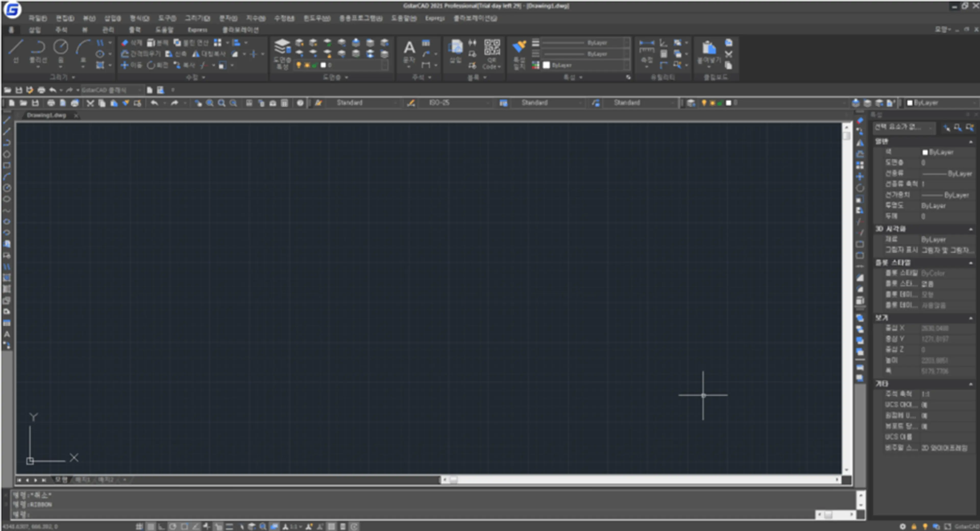Viewport: 980px width, 531px height.
Task: Switch to the 관리 ribbon tab
Action: pos(108,30)
